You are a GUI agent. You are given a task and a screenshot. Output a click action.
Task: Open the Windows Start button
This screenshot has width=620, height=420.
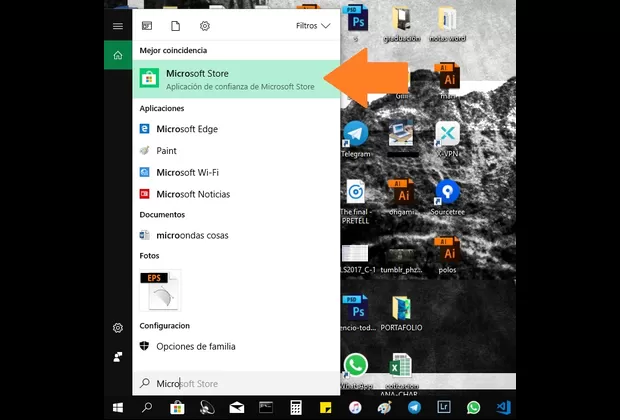(118, 407)
